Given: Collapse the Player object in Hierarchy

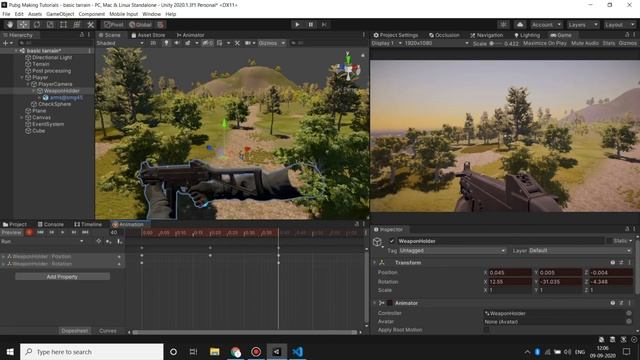Looking at the screenshot, I should 22,77.
